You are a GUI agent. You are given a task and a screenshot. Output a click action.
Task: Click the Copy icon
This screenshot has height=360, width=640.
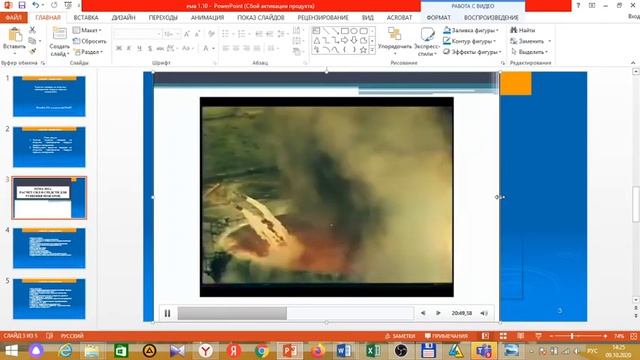point(32,41)
